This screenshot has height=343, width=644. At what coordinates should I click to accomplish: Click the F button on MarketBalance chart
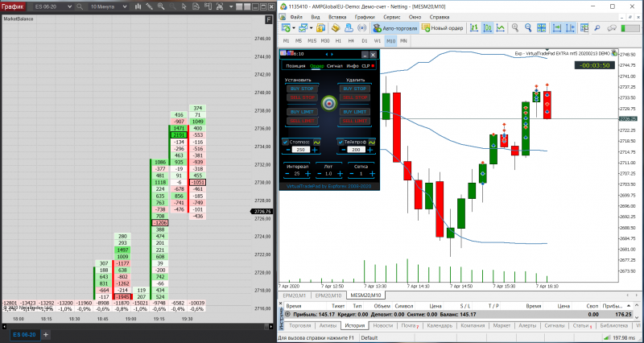tap(269, 20)
